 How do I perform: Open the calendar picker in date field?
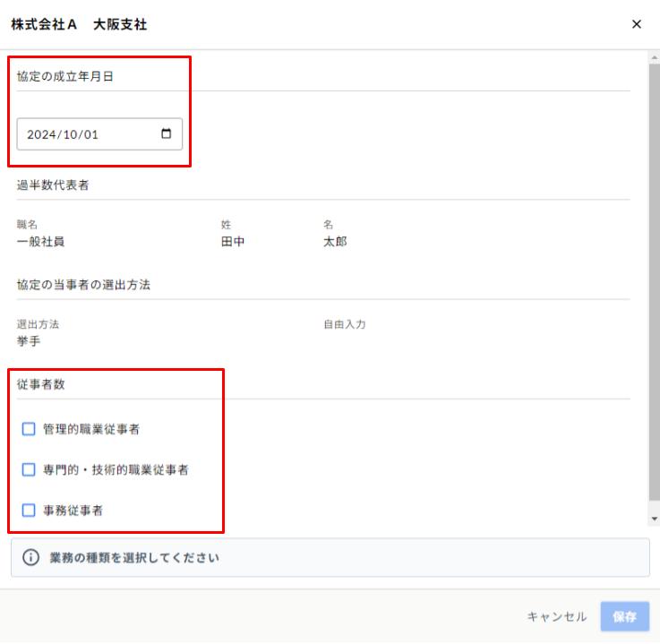tap(166, 134)
